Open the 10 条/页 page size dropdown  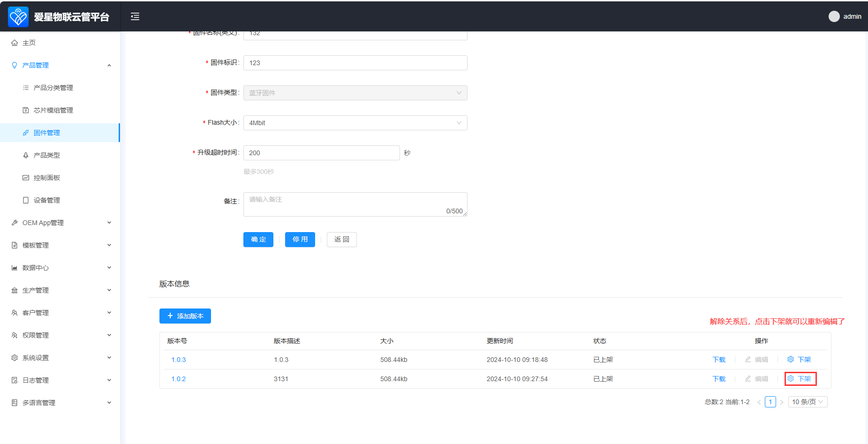pos(808,402)
